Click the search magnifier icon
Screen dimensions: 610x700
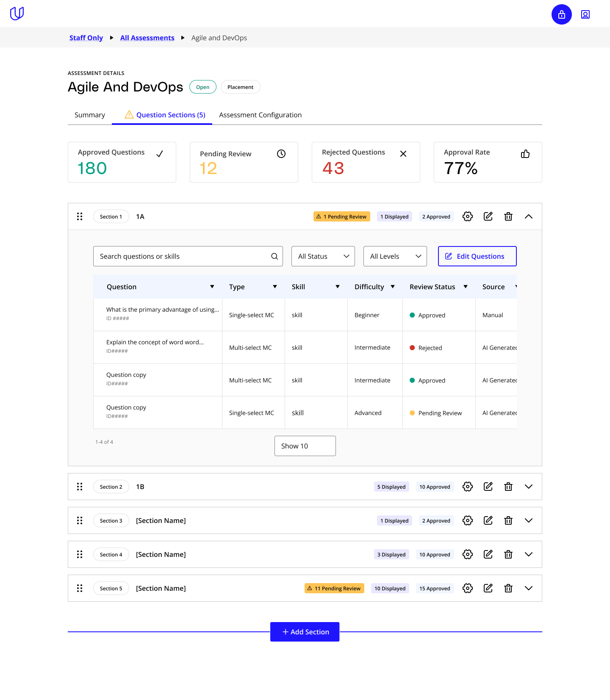coord(274,256)
